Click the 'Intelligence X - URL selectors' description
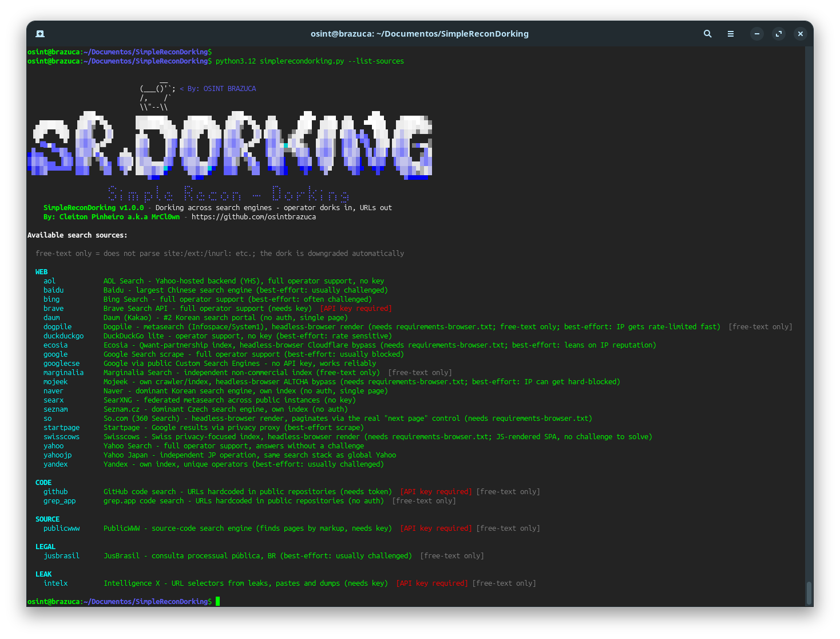This screenshot has width=840, height=639. point(245,583)
